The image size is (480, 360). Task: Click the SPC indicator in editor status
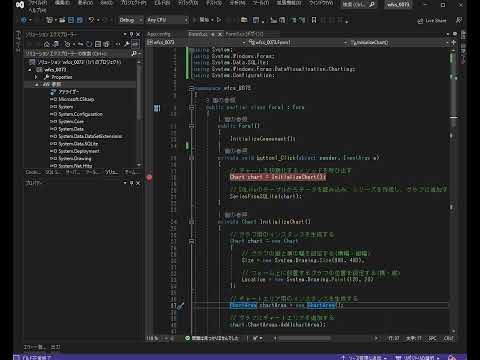(x=432, y=338)
